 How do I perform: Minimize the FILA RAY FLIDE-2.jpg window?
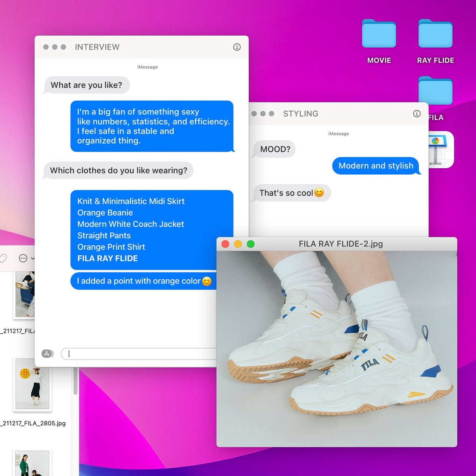point(238,244)
